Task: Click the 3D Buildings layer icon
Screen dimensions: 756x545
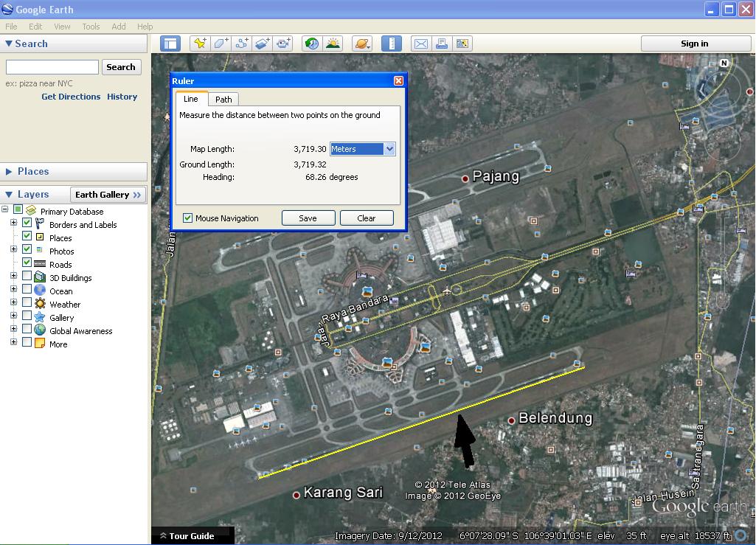Action: [40, 277]
